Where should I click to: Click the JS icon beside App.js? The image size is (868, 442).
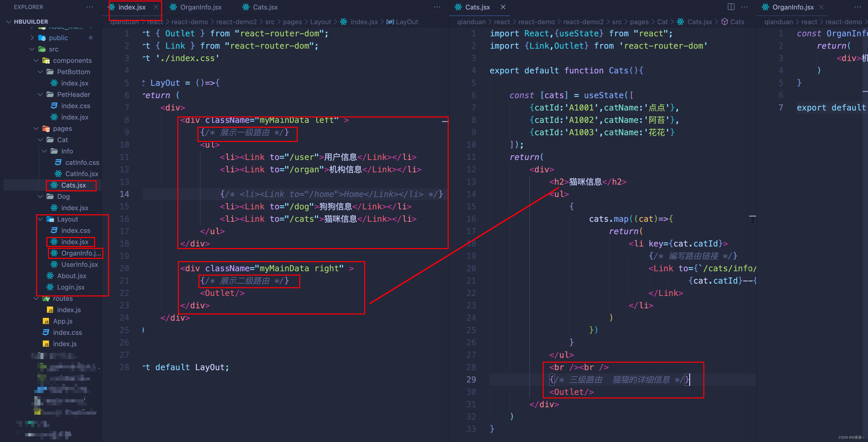pyautogui.click(x=46, y=321)
